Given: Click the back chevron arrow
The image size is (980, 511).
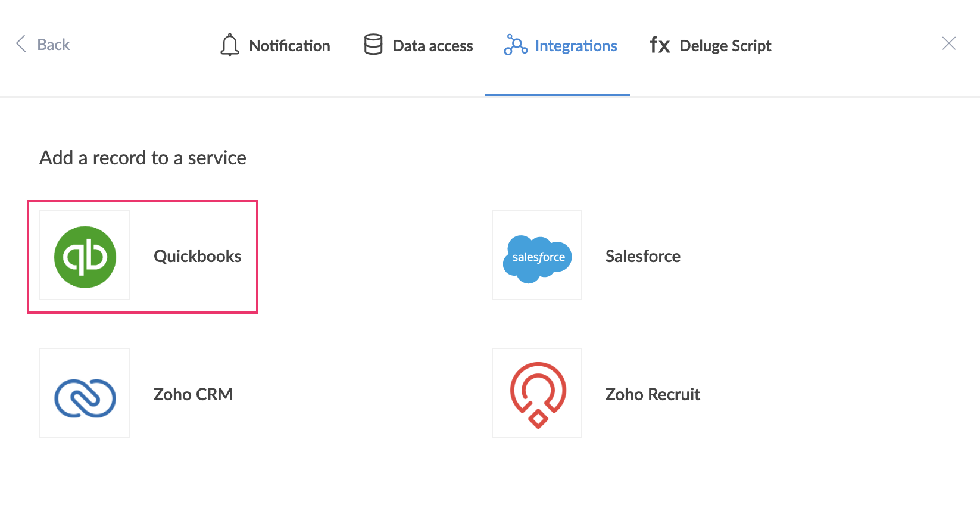Looking at the screenshot, I should click(x=21, y=43).
